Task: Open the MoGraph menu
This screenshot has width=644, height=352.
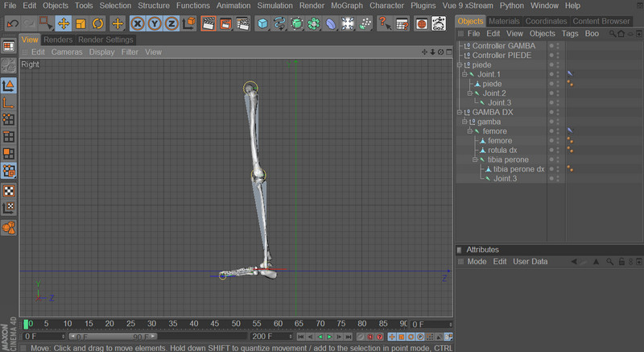Action: 347,6
